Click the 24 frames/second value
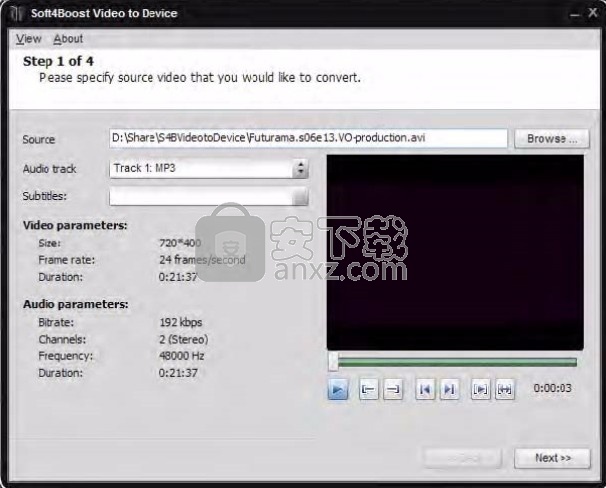Image resolution: width=606 pixels, height=488 pixels. tap(202, 260)
